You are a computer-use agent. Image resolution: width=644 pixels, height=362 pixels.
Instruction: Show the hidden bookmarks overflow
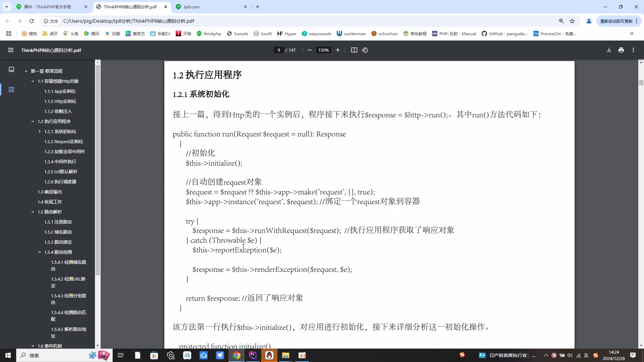632,34
